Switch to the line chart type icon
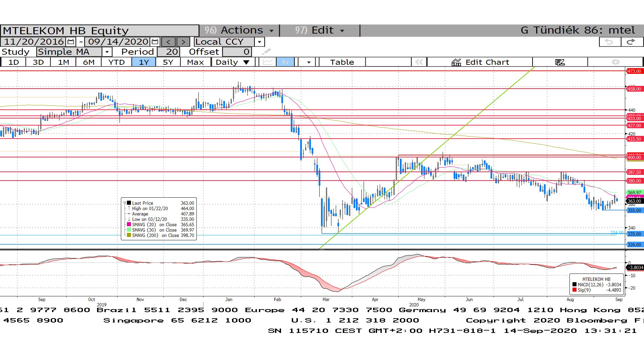644x344 pixels. click(268, 62)
